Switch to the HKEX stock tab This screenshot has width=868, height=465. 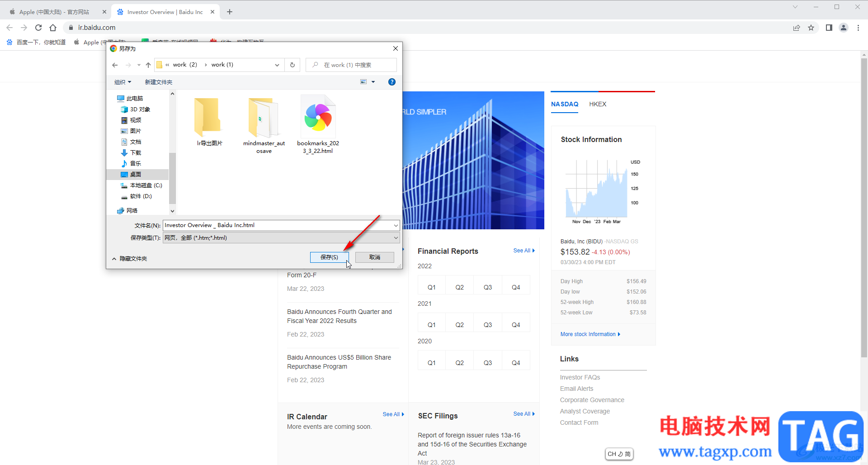point(598,104)
